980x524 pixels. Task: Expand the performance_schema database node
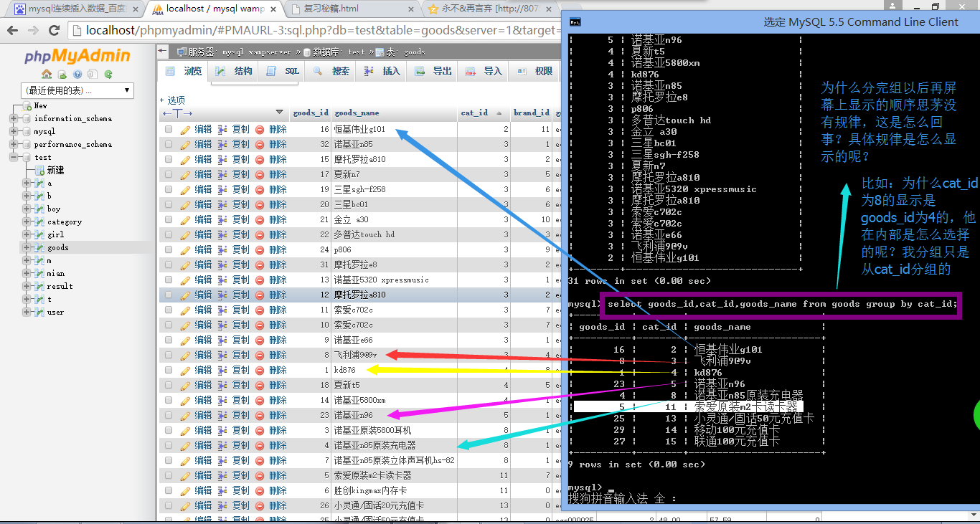[13, 144]
